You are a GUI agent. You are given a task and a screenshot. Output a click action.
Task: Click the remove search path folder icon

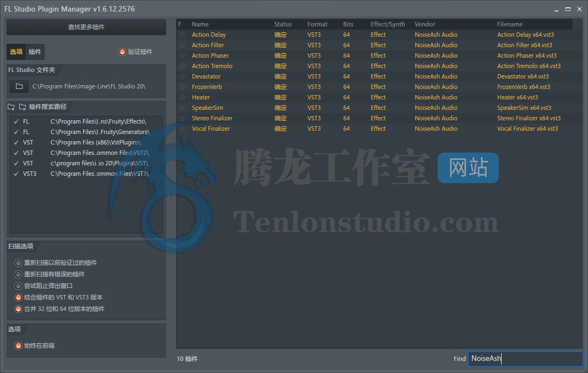coord(23,107)
